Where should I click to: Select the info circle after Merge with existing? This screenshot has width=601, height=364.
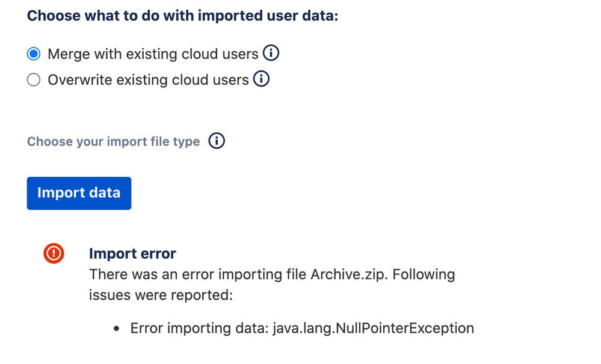(x=271, y=53)
